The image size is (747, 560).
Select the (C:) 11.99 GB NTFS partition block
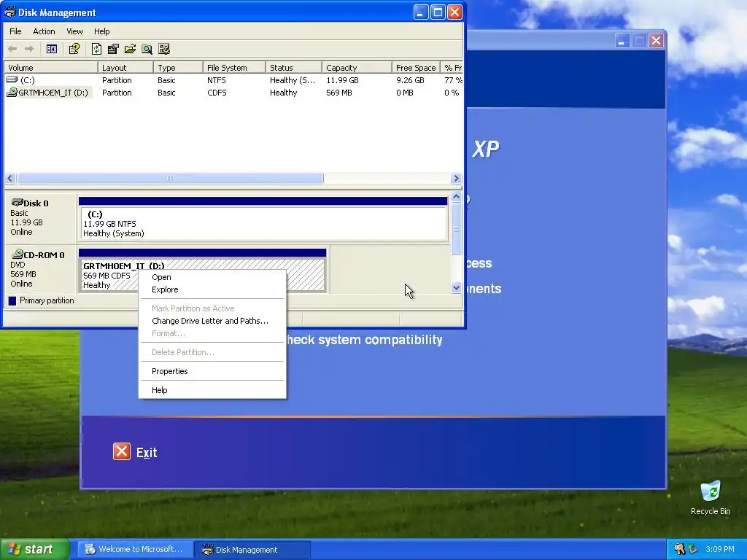263,223
